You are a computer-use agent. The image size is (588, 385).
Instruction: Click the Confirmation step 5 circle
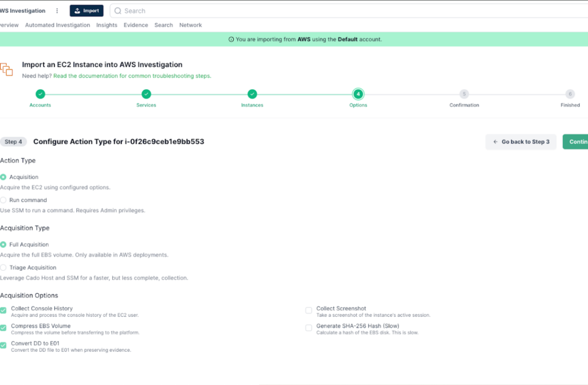(x=464, y=94)
